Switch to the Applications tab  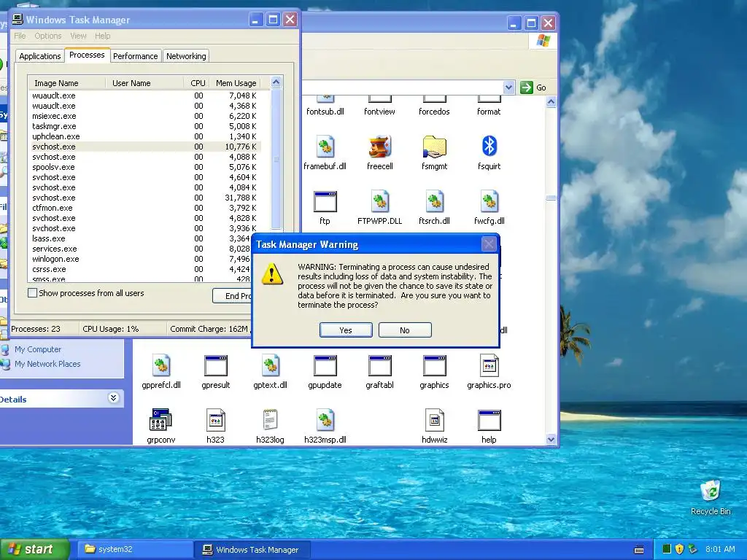tap(40, 56)
